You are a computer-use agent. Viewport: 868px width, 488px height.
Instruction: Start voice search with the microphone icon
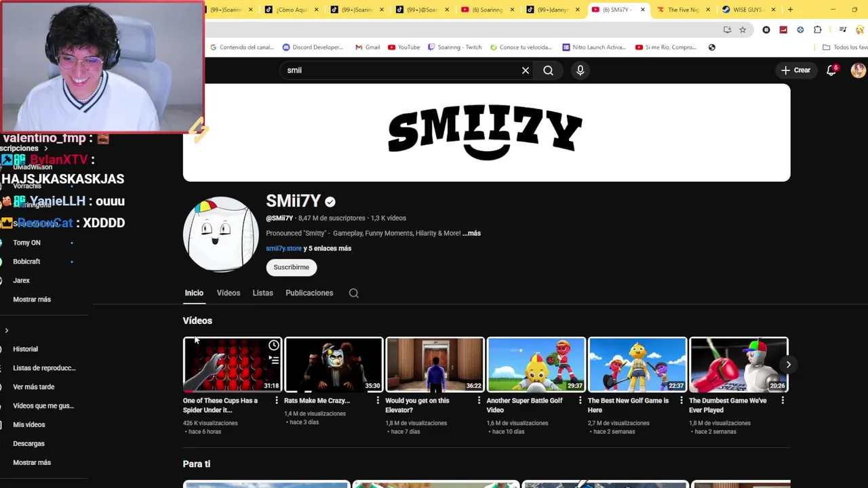tap(580, 70)
